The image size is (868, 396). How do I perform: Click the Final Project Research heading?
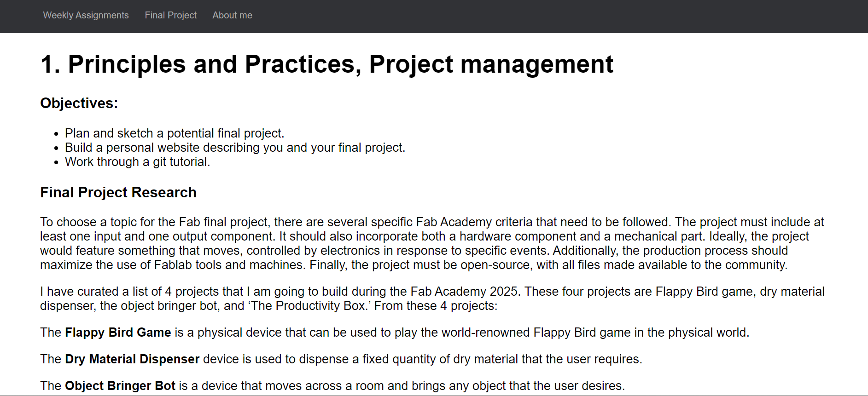point(118,192)
